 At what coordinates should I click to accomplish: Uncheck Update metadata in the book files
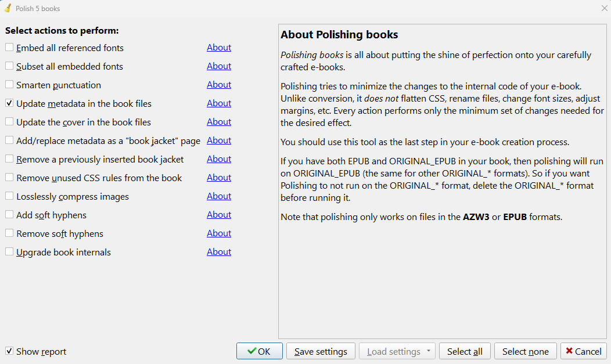click(9, 103)
